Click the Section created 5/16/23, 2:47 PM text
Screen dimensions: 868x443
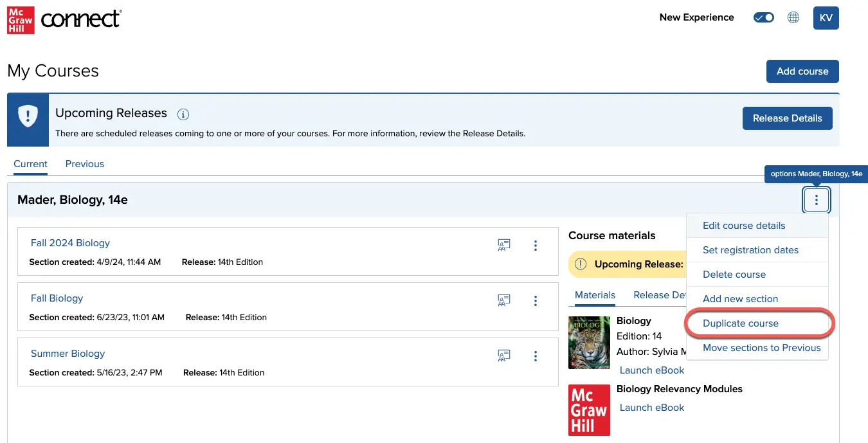click(96, 373)
